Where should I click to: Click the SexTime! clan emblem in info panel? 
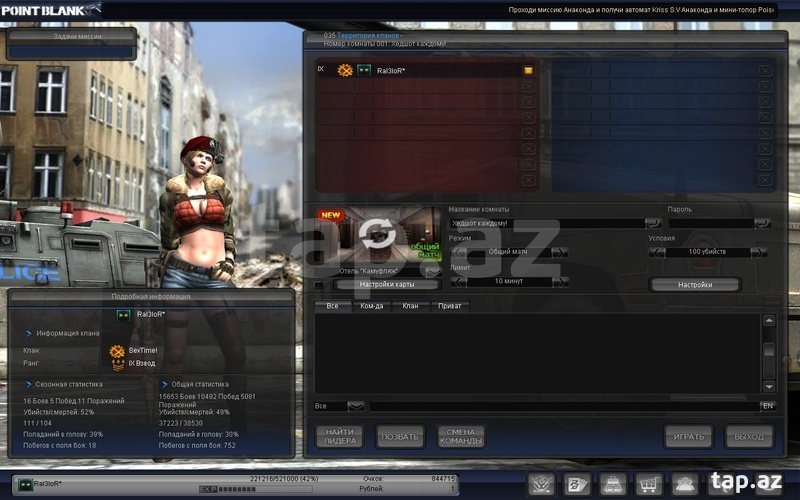[117, 351]
